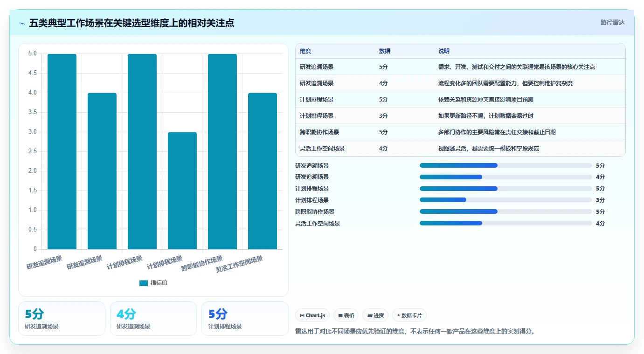
Task: Click the lightning icon beside the title
Action: (x=22, y=23)
